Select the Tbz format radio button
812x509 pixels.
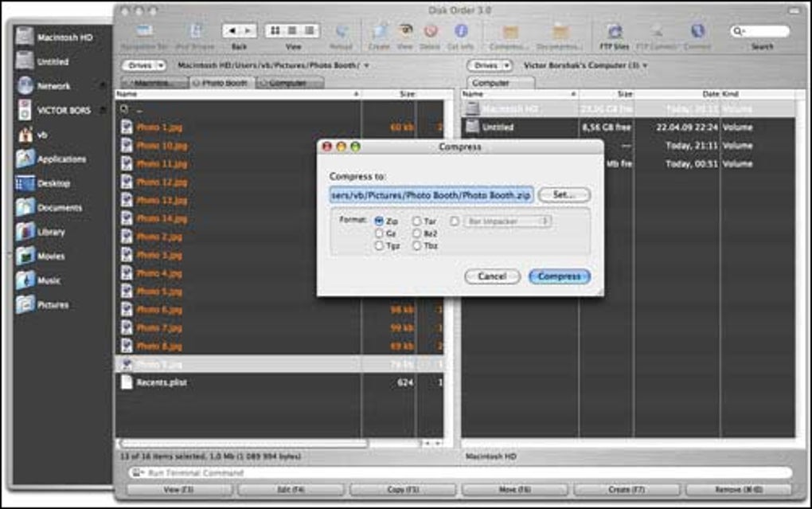417,245
